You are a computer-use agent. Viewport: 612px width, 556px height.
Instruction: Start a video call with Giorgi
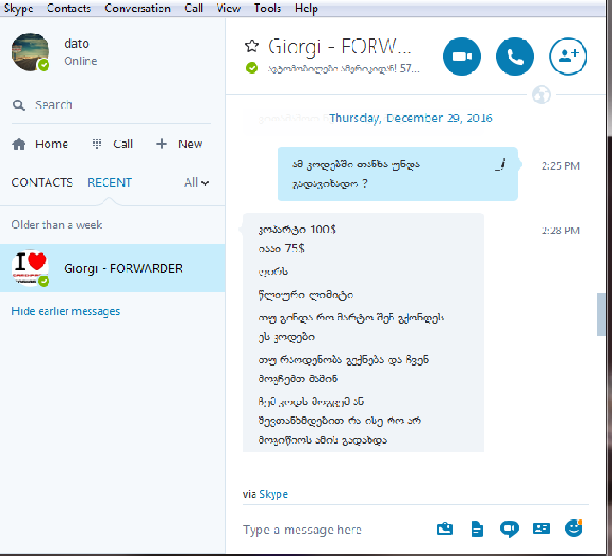[462, 57]
